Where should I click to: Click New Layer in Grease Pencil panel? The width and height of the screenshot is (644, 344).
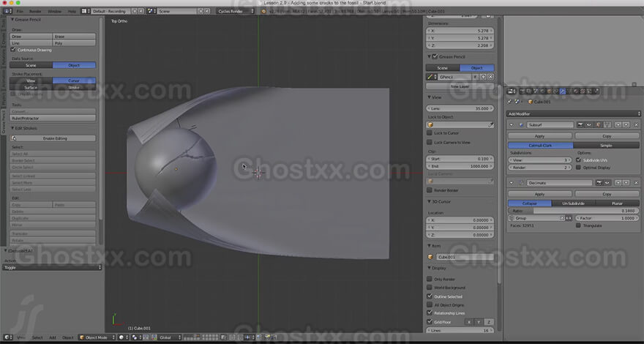460,86
